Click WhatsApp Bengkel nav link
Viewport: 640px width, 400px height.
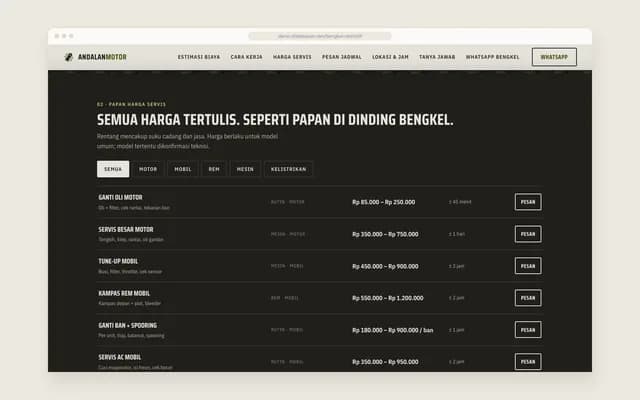click(492, 57)
